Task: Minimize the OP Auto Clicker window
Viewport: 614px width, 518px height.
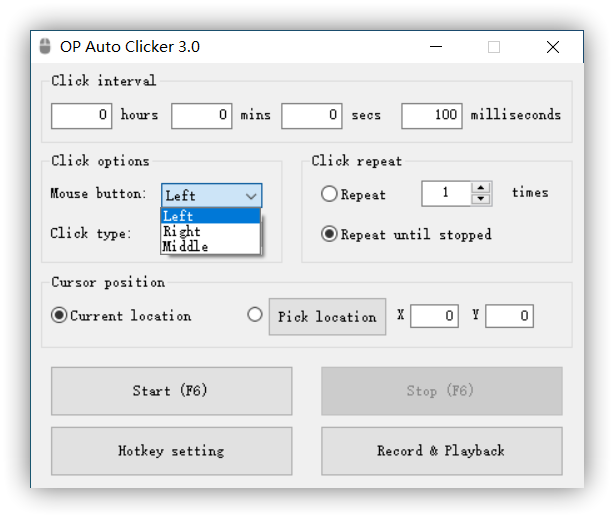Action: click(x=435, y=47)
